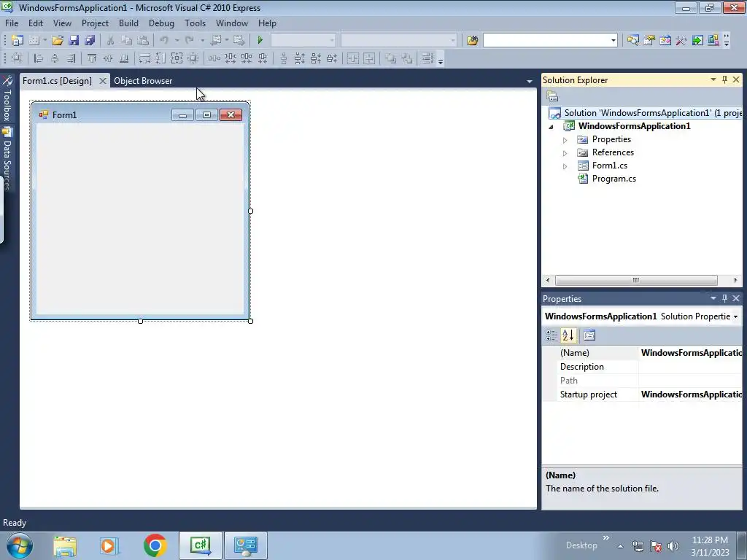Toggle Alphabetical sort in Properties panel
The width and height of the screenshot is (747, 560).
coord(568,335)
